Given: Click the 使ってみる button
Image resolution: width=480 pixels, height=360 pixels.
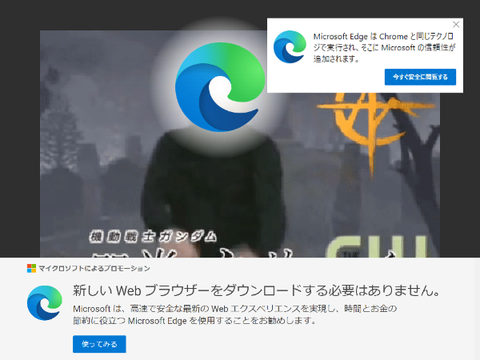Looking at the screenshot, I should click(99, 344).
